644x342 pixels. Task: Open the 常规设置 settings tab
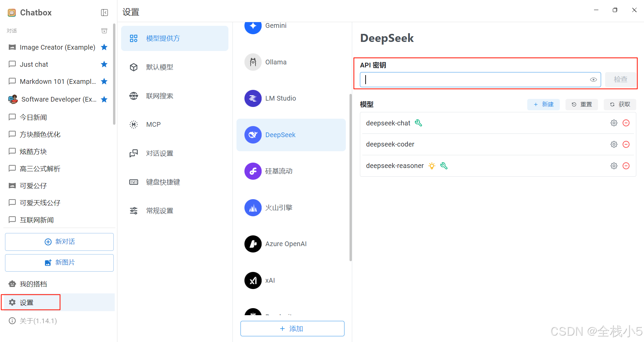[175, 211]
